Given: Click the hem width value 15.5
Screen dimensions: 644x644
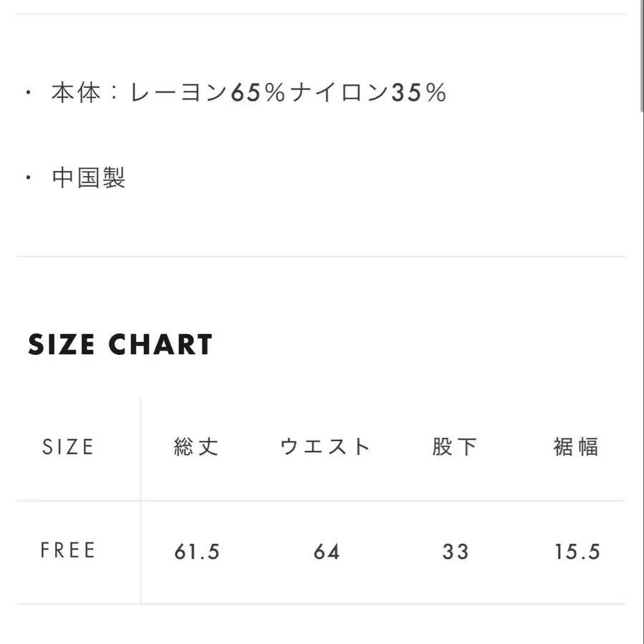Looking at the screenshot, I should [x=577, y=552].
